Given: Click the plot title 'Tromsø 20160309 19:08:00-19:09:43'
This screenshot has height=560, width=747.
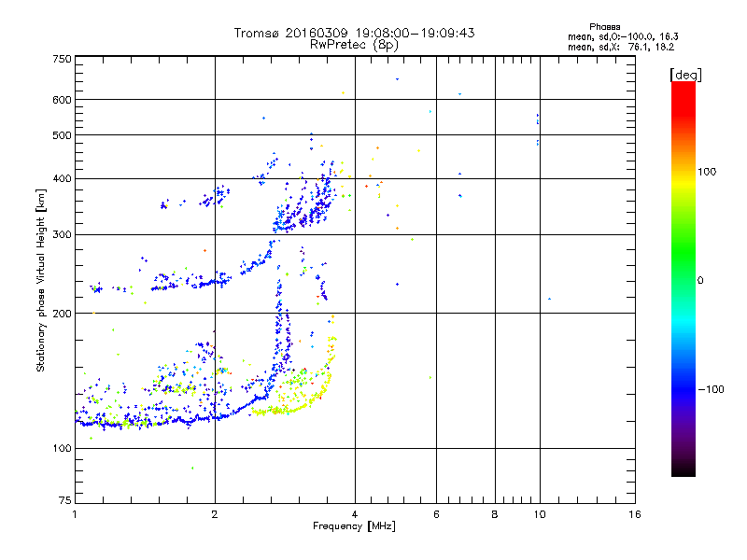Looking at the screenshot, I should point(354,33).
